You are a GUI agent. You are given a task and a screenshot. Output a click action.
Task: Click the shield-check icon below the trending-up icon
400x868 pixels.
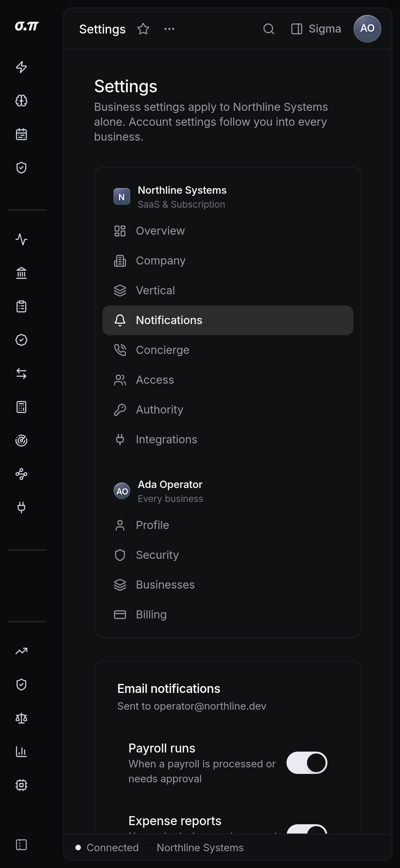tap(21, 685)
